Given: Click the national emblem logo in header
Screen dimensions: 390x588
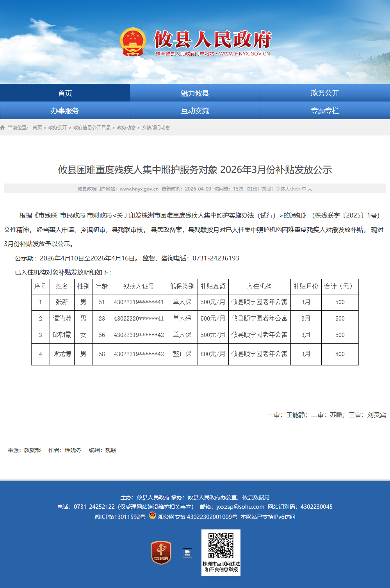Looking at the screenshot, I should point(133,42).
